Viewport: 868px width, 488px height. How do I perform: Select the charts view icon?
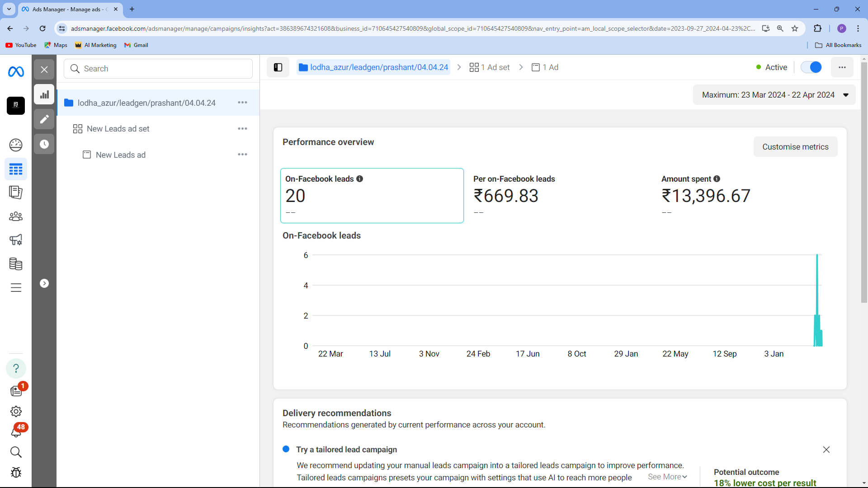[44, 94]
